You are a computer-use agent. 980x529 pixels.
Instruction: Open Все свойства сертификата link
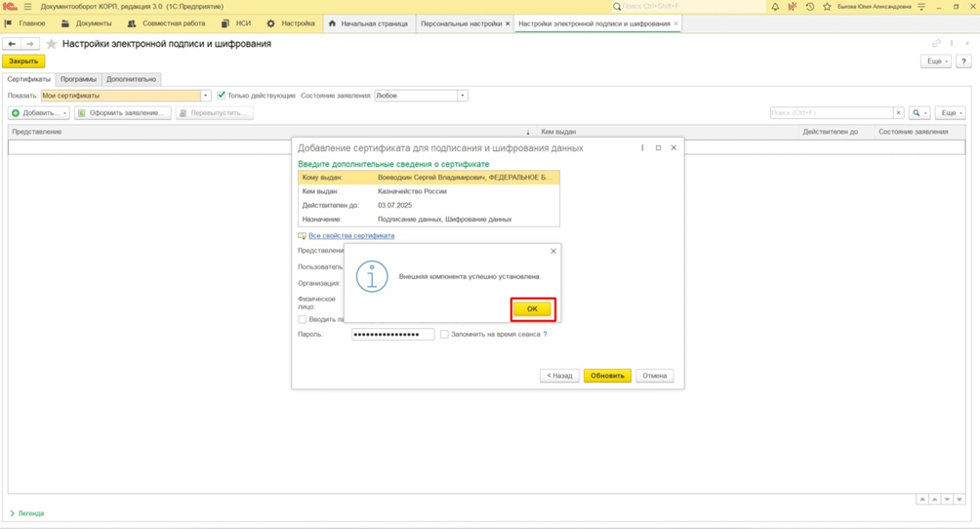(351, 236)
